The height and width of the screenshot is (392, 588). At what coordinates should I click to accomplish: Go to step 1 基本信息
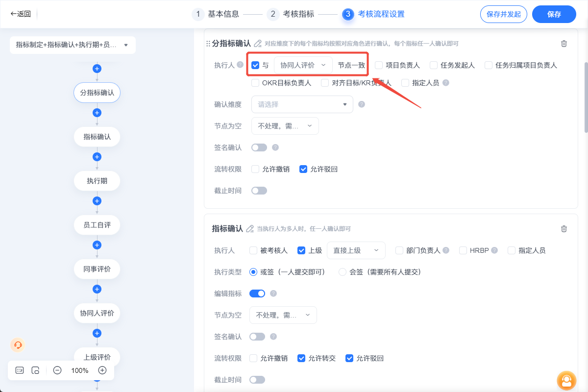pos(216,14)
